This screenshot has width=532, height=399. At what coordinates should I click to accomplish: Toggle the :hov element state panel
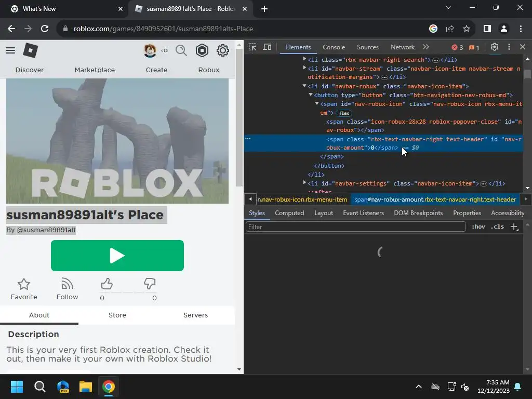pos(478,227)
